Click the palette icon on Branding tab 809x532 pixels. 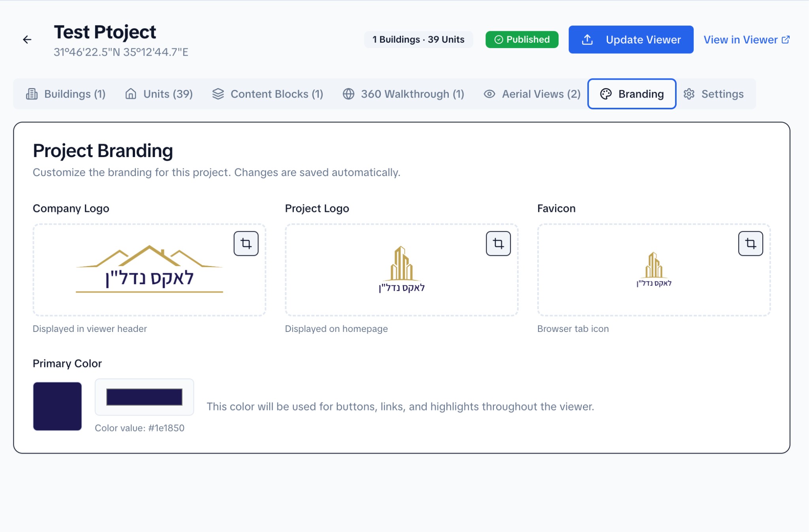[606, 94]
